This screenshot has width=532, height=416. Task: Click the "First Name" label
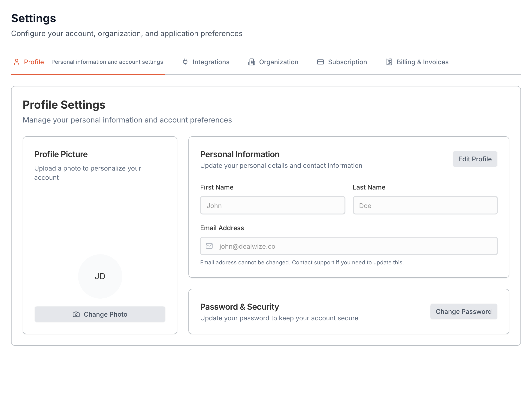[x=217, y=187]
